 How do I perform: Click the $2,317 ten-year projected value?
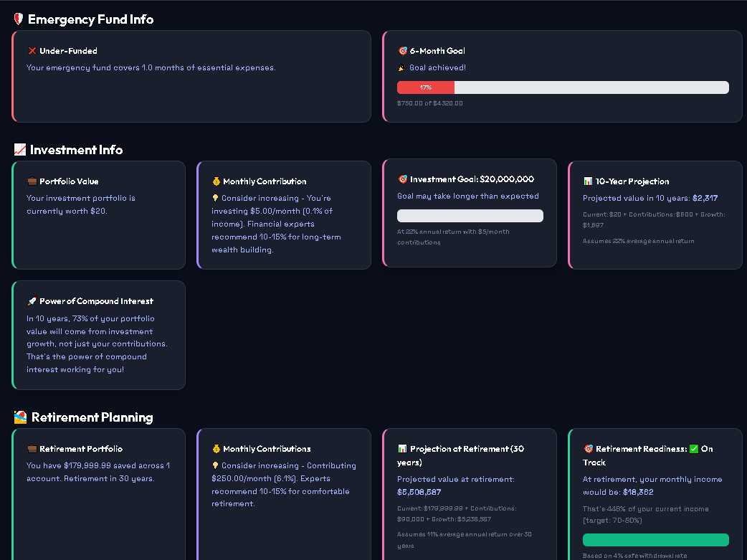705,198
